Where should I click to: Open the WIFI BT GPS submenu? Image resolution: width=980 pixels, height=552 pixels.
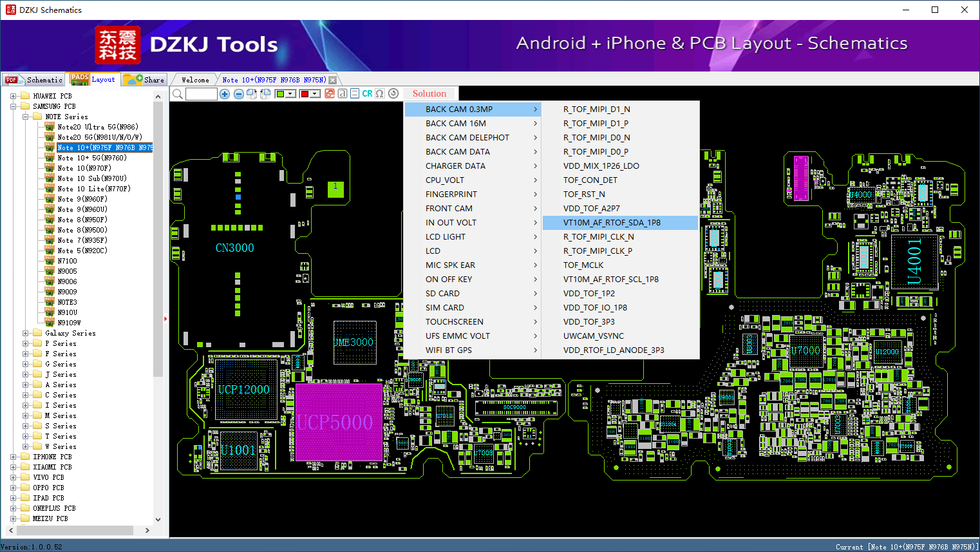pyautogui.click(x=473, y=350)
